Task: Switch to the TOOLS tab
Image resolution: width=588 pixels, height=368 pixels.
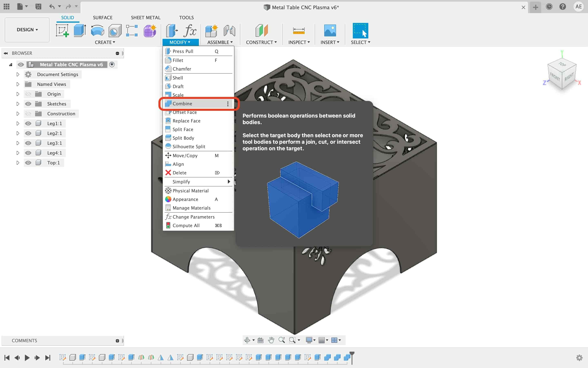Action: point(186,18)
